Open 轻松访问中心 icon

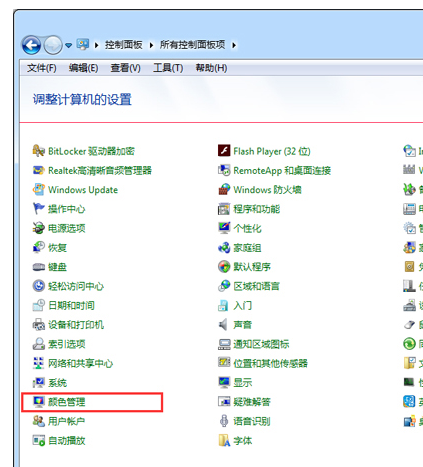39,286
